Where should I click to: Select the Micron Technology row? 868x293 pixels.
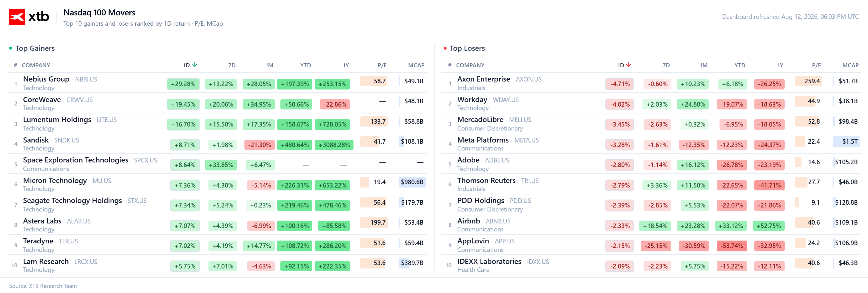217,184
